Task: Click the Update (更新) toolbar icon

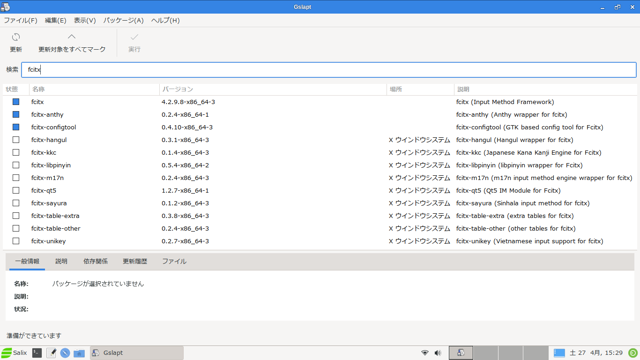Action: (x=16, y=37)
